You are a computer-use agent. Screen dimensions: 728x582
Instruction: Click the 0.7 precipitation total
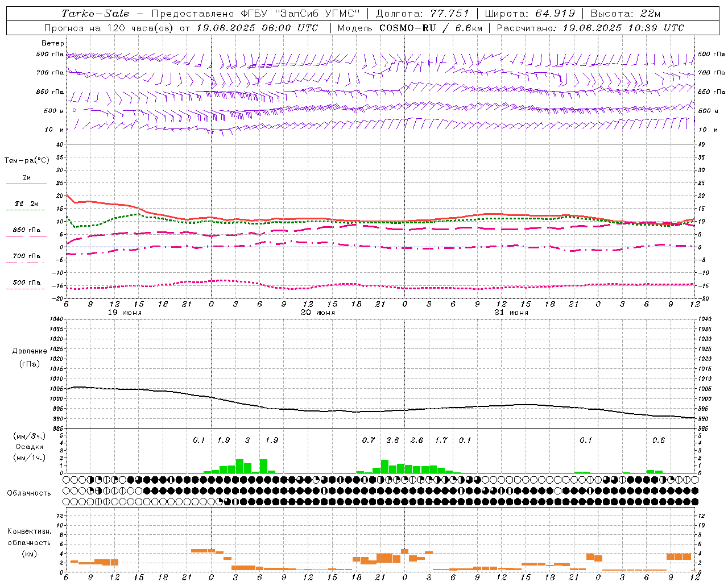[369, 440]
